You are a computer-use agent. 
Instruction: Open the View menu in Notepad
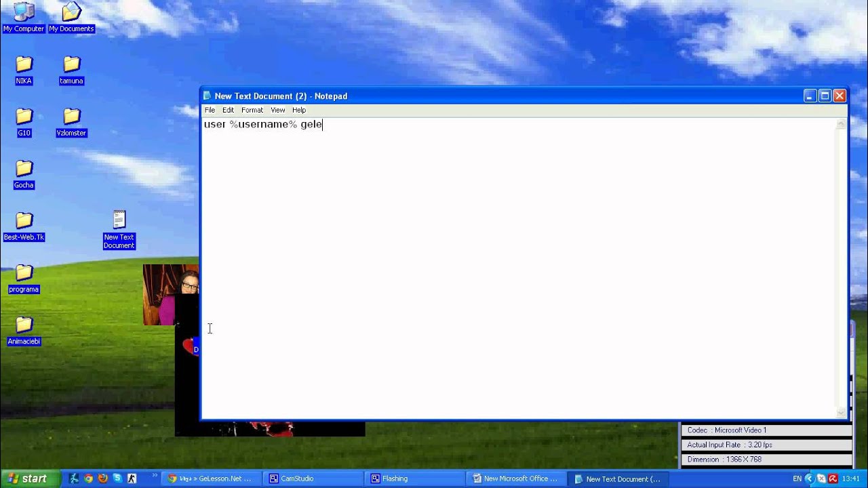(278, 110)
